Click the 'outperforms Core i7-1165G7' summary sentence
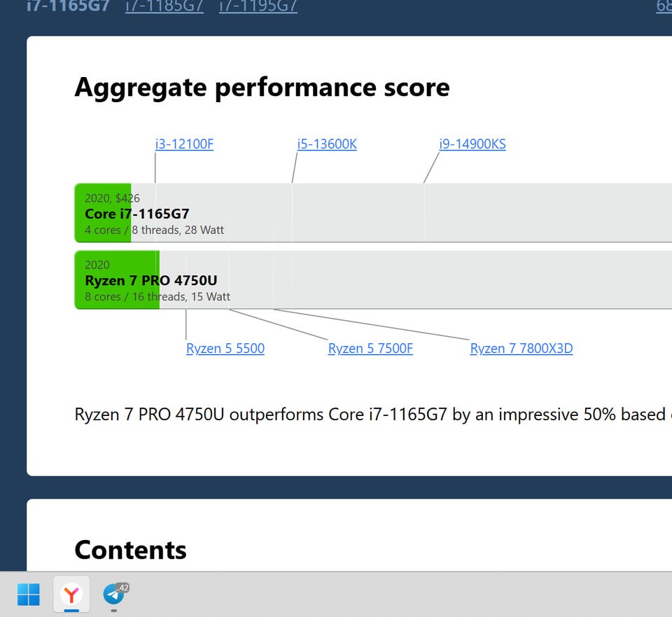Screen dimensions: 672x617 point(373,415)
